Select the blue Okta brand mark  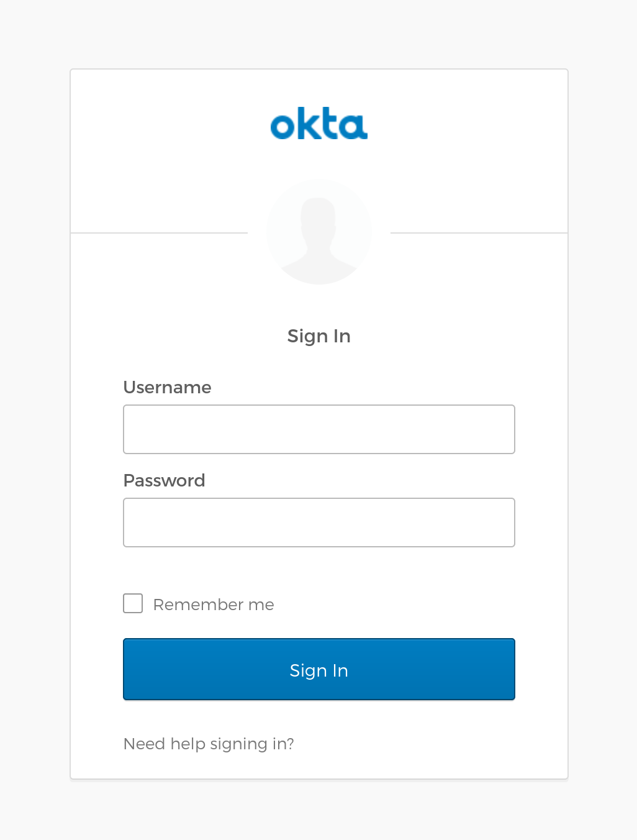click(x=318, y=124)
